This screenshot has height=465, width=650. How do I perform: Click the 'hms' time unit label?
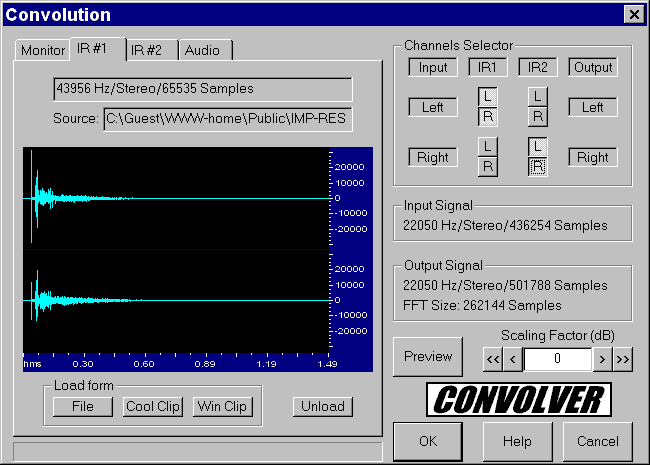[32, 364]
